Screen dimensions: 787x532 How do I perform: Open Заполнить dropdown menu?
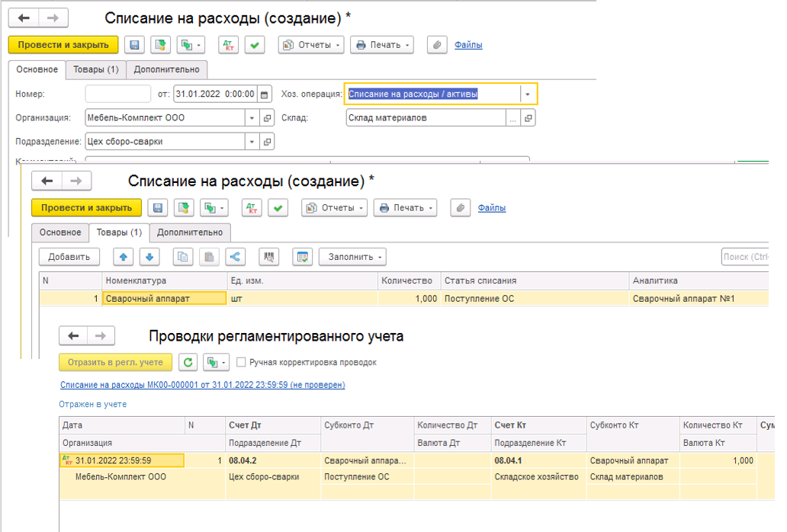tap(353, 257)
